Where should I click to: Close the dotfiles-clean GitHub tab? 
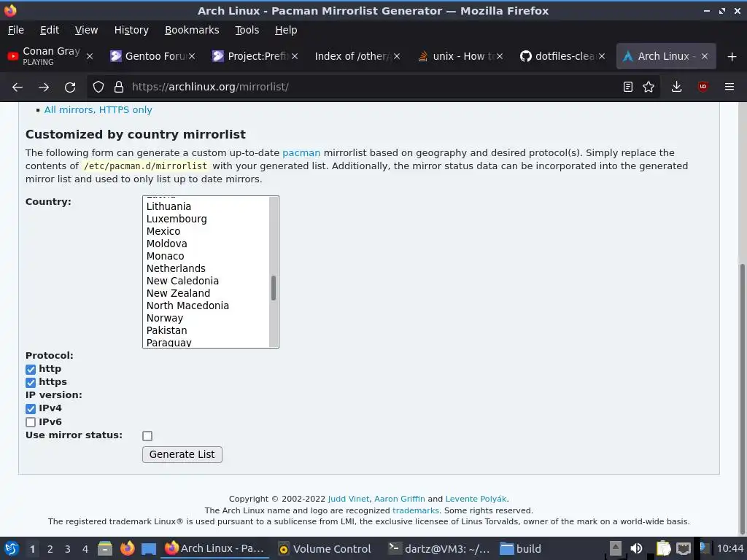pyautogui.click(x=602, y=56)
